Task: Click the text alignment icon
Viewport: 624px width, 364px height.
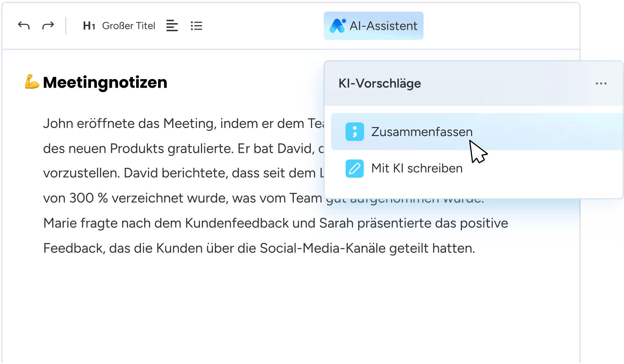Action: (172, 26)
